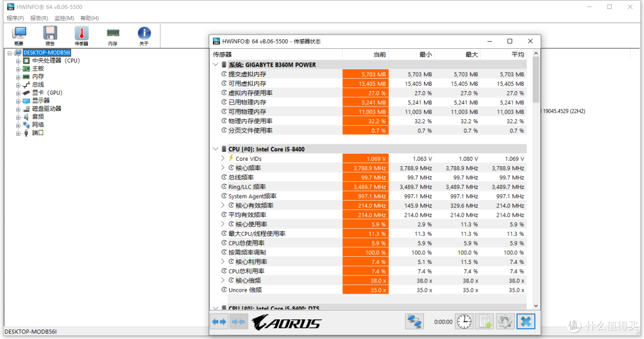The width and height of the screenshot is (644, 339).
Task: Open the Sensors (传感器) thermometer icon
Action: [x=81, y=36]
